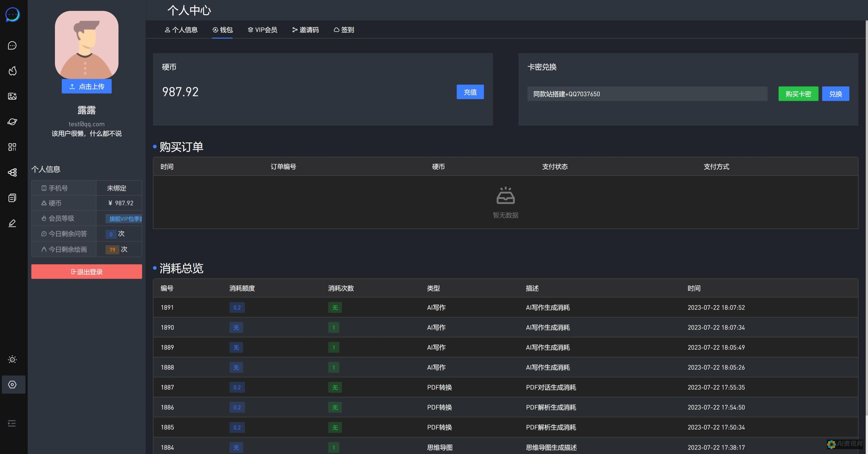The image size is (868, 454).
Task: Click record number 1889
Action: 167,347
